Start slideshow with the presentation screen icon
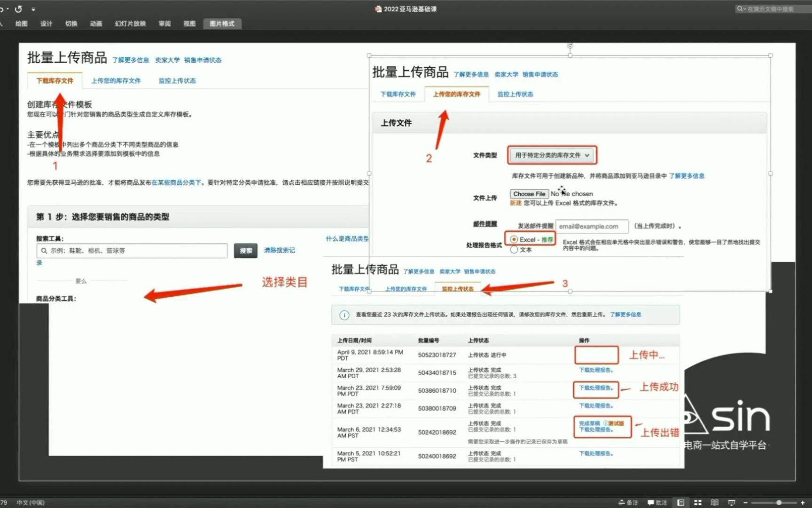 732,503
